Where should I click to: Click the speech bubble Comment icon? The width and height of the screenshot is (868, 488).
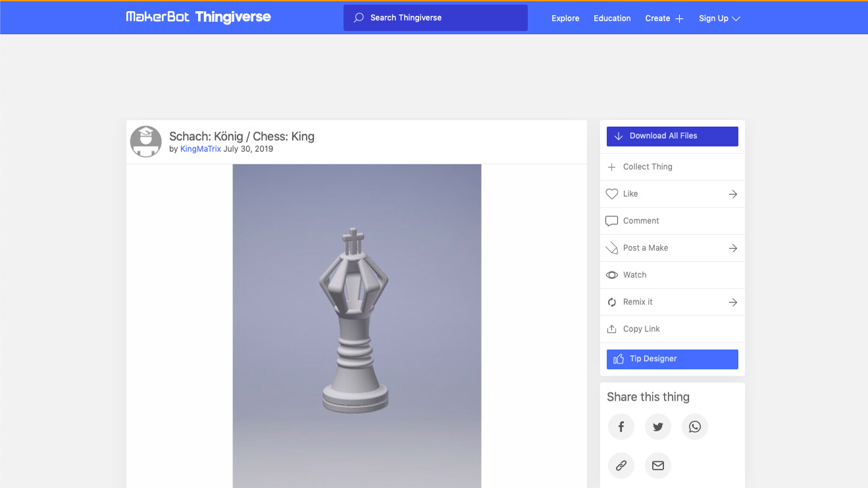pyautogui.click(x=611, y=221)
